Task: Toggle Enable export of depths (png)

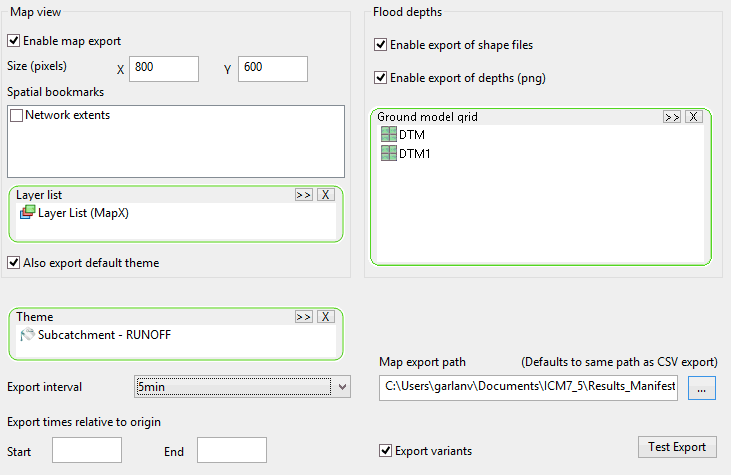Action: pos(381,77)
